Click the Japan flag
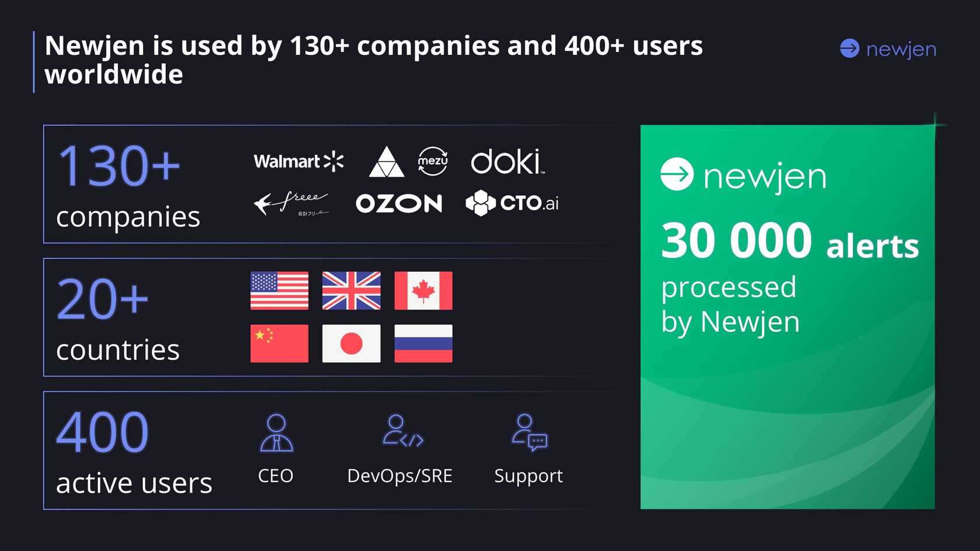Screen dimensions: 980x551 (351, 343)
